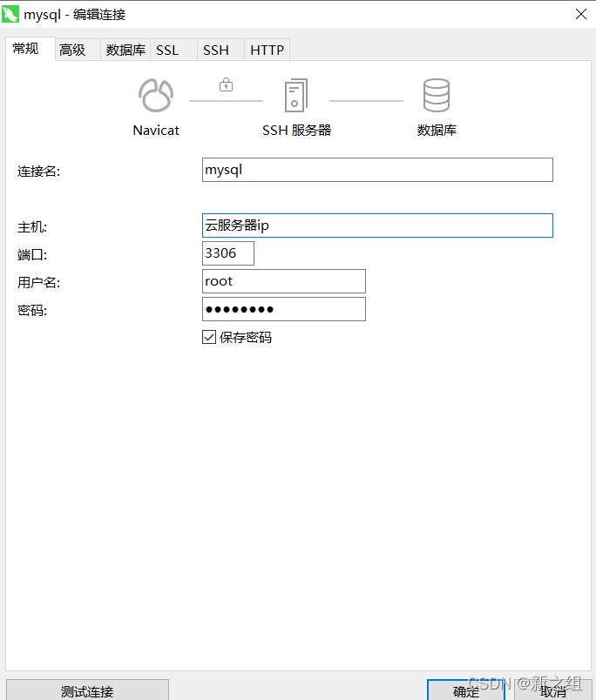Switch to the SSH tab
The height and width of the screenshot is (700, 596).
[220, 50]
